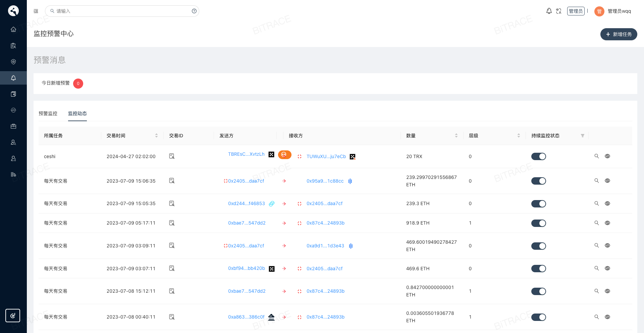Viewport: 644px width, 333px height.
Task: Open filter for 持续监控状态 column
Action: coord(583,136)
